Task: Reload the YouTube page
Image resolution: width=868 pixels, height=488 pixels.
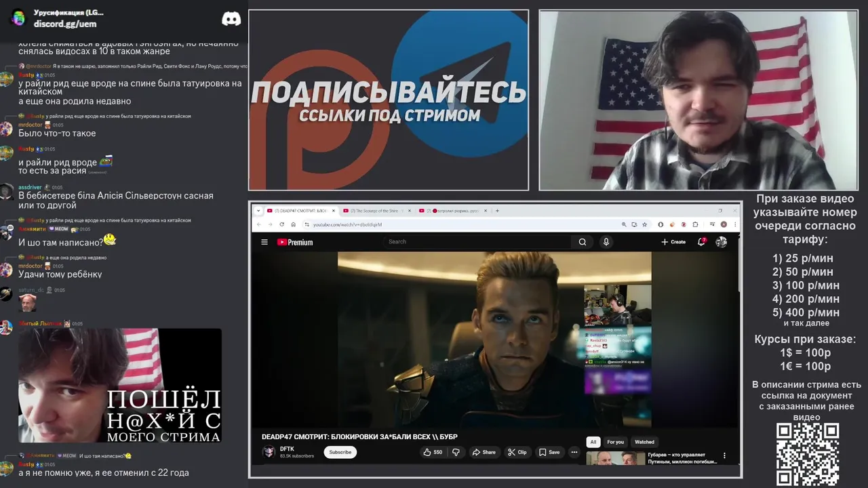Action: click(x=281, y=224)
